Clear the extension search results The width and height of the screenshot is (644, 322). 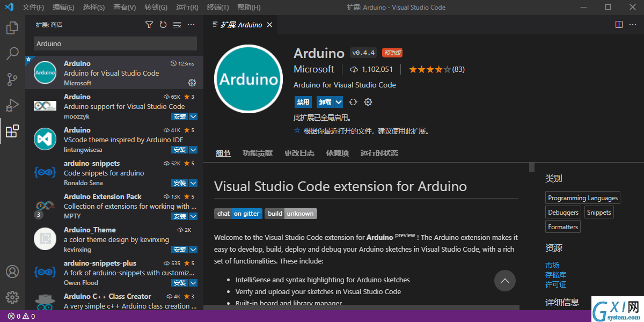pyautogui.click(x=177, y=25)
